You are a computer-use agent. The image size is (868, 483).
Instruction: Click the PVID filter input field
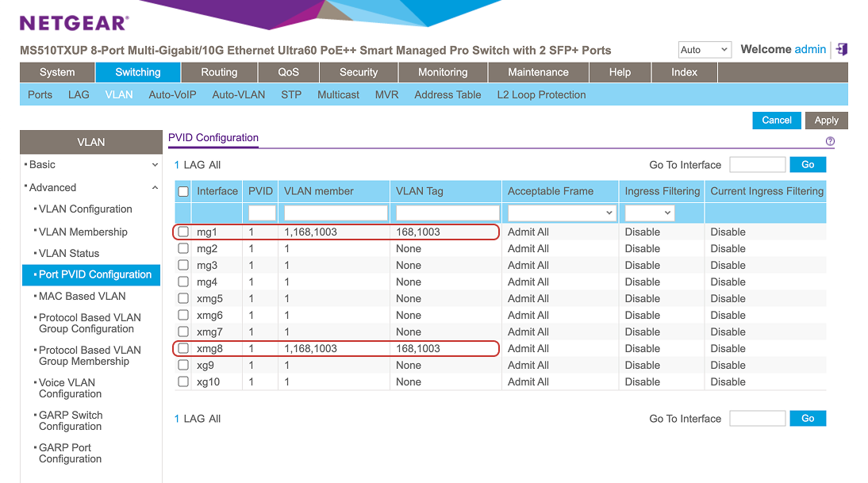pyautogui.click(x=262, y=213)
